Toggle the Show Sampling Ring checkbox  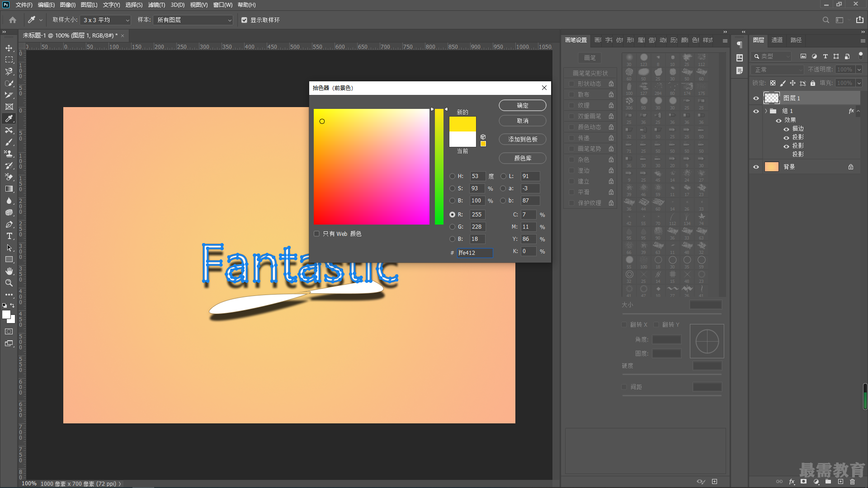click(244, 20)
